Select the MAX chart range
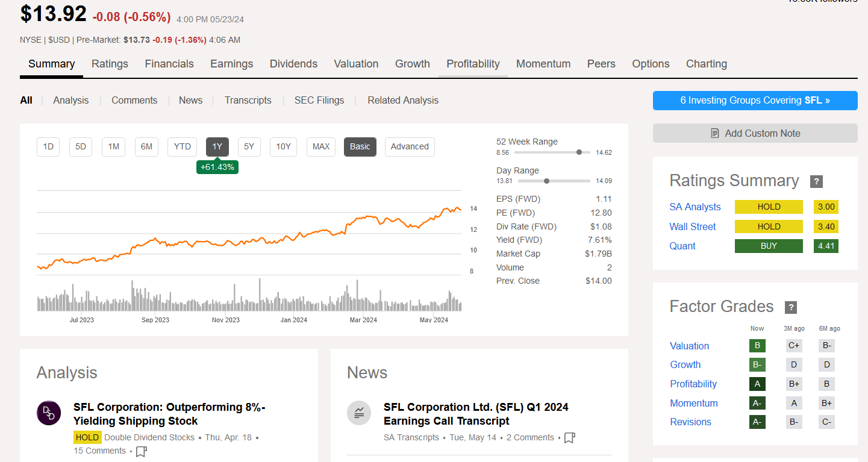868x462 pixels. 321,146
